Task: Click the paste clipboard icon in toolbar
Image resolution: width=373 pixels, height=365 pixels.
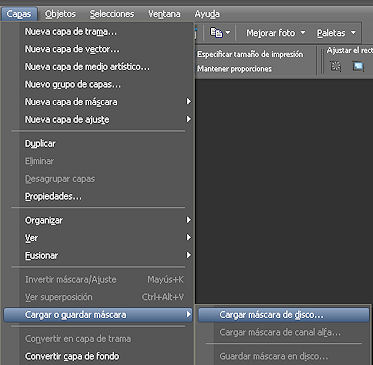Action: [x=216, y=33]
